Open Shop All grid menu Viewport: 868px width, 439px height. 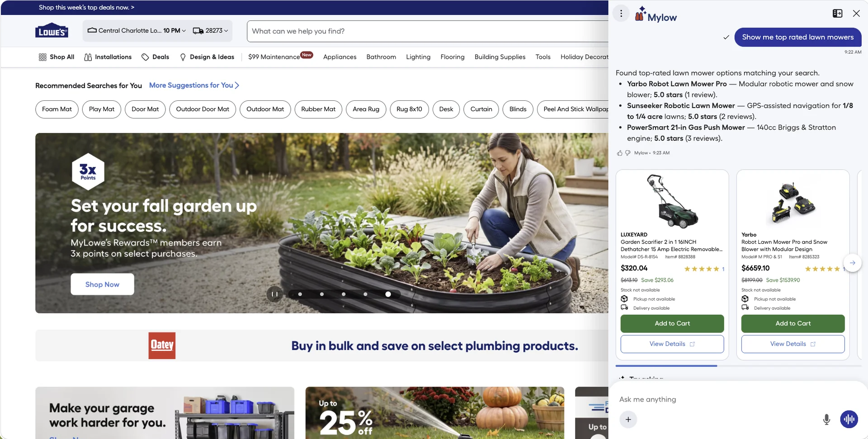click(57, 57)
